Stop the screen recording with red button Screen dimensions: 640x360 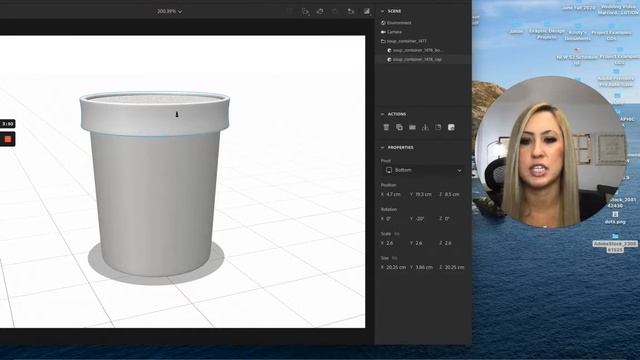(x=8, y=139)
